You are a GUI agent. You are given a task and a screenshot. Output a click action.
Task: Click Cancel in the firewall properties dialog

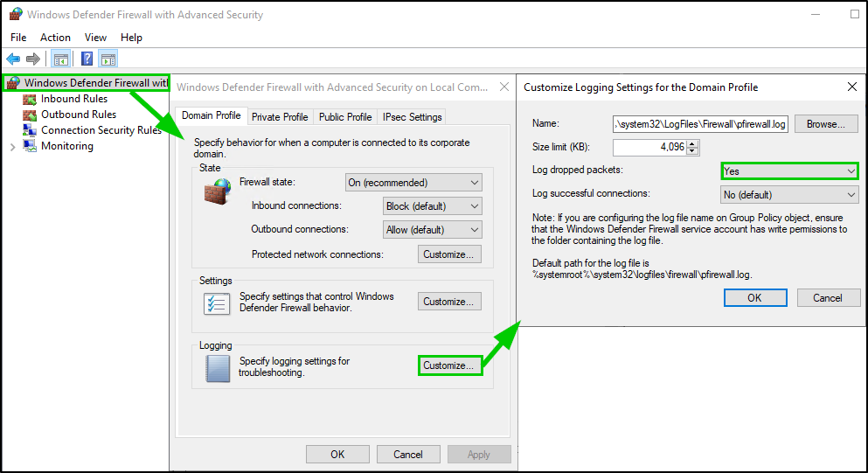[x=408, y=454]
